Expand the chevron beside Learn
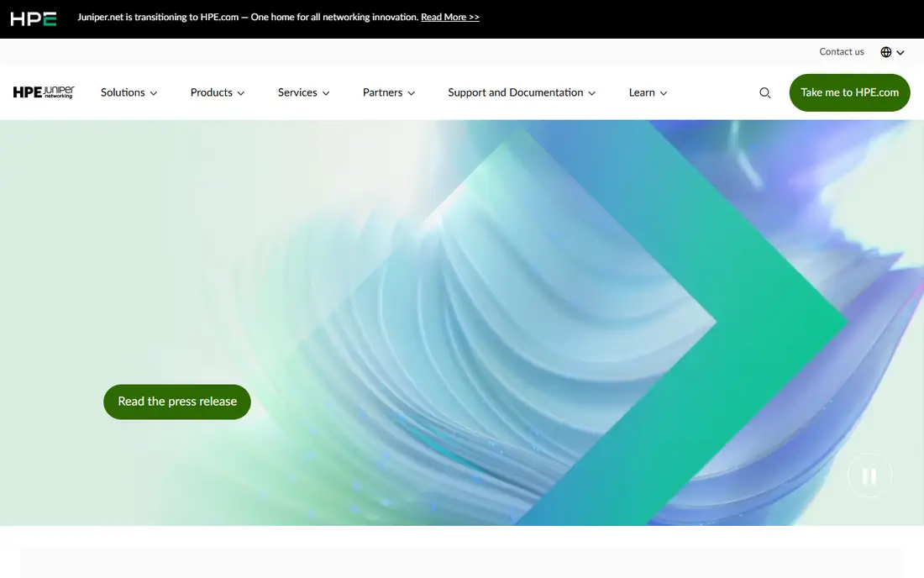The image size is (924, 578). tap(664, 93)
